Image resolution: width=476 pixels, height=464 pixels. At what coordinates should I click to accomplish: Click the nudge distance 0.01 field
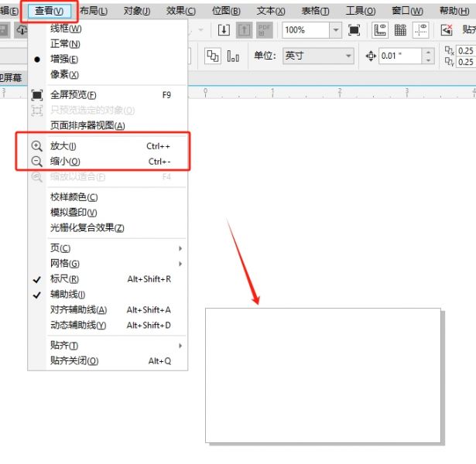coord(400,56)
